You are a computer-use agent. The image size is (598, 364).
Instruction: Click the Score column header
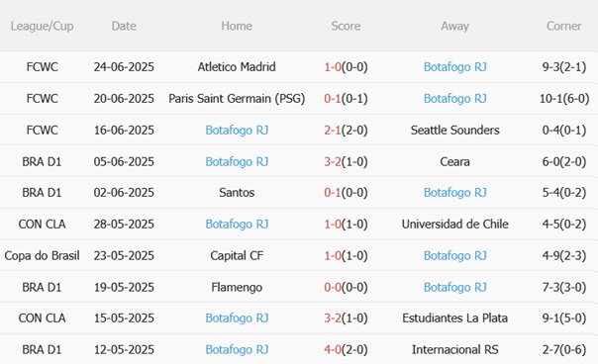[346, 26]
